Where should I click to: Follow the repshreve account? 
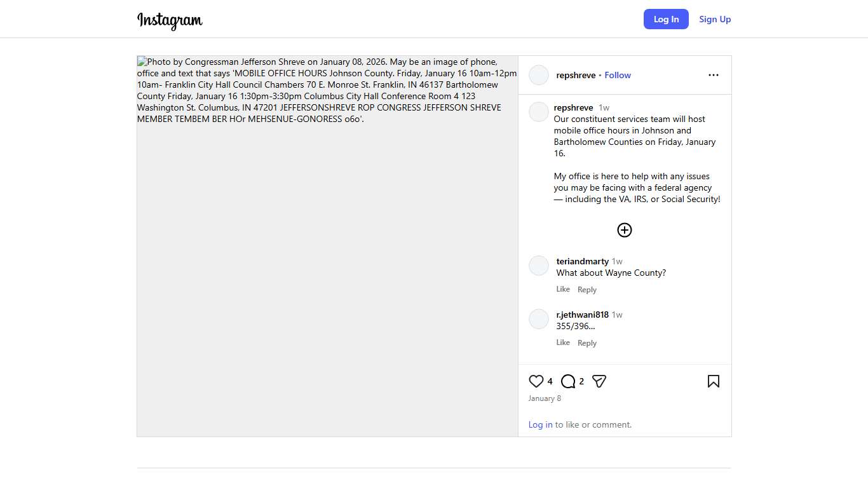618,75
